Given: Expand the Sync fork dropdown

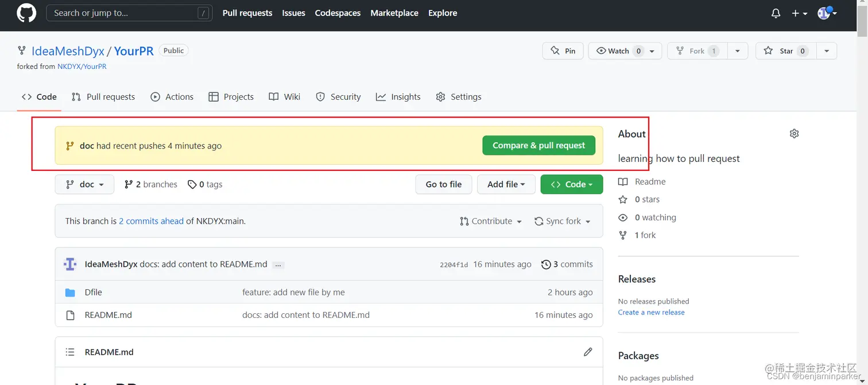Looking at the screenshot, I should 563,221.
